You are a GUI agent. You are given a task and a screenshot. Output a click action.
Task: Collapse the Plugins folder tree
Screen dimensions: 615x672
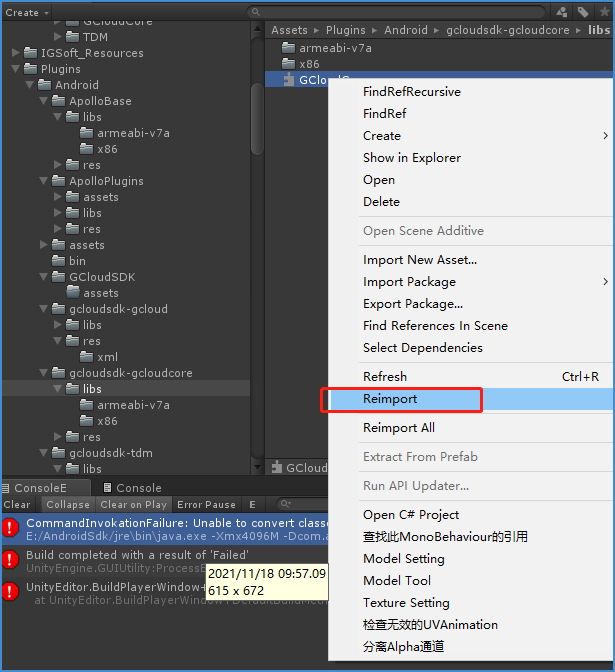(16, 69)
